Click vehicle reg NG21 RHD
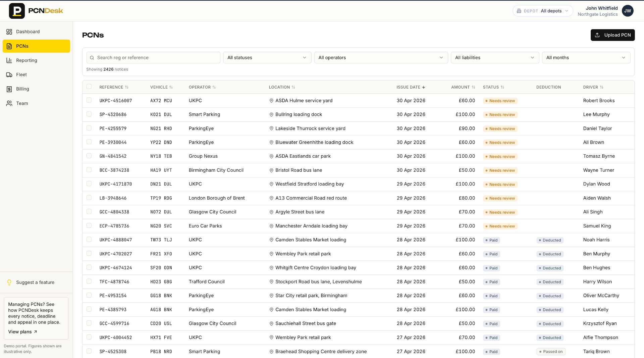The image size is (644, 358). pos(161,129)
